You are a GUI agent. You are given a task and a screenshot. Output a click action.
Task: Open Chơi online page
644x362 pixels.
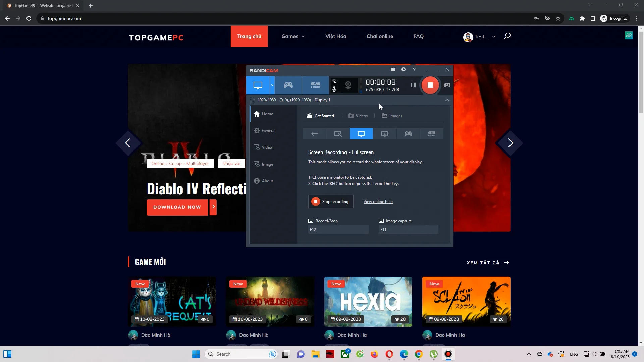380,36
